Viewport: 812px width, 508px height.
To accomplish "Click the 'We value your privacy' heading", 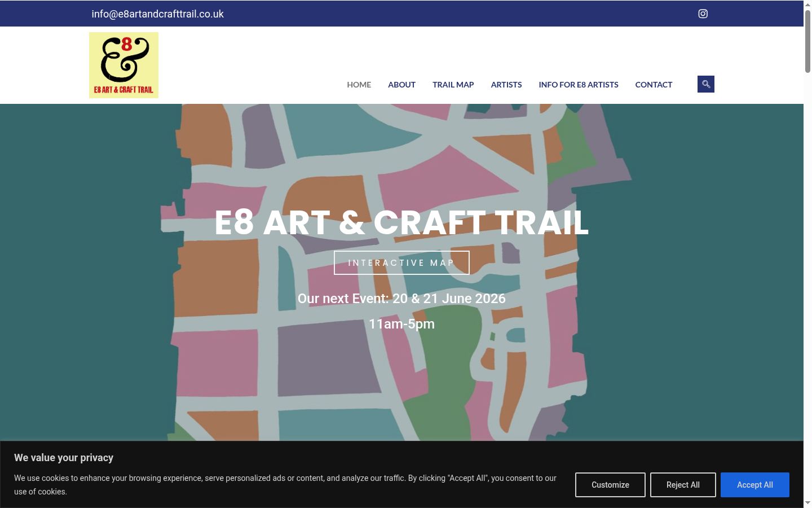I will click(x=64, y=458).
